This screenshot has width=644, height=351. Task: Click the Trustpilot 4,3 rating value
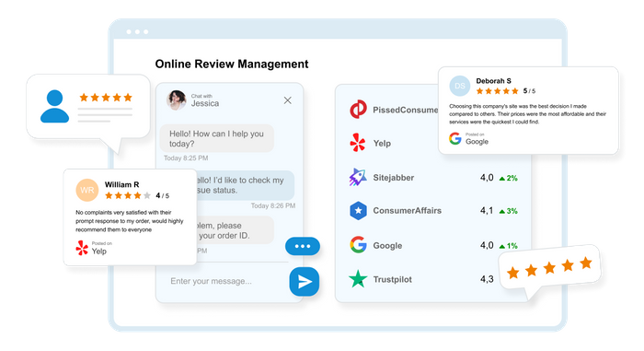487,279
